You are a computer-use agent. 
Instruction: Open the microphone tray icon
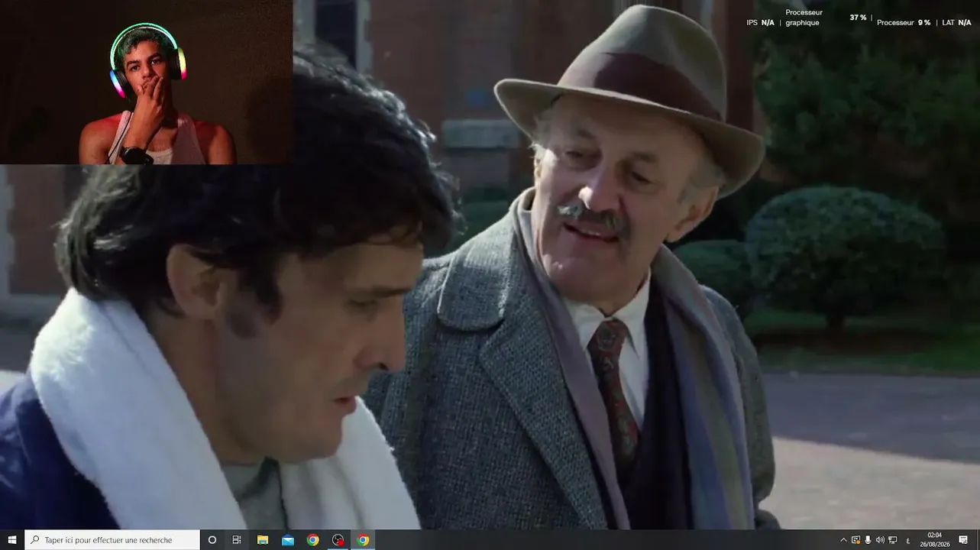[x=868, y=540]
